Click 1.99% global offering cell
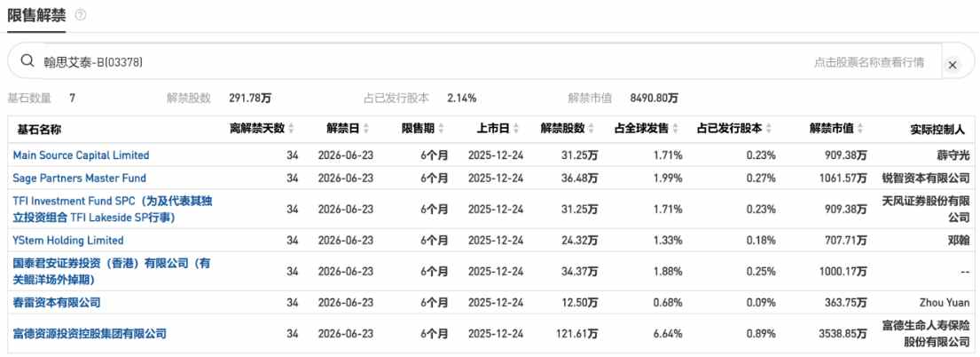The width and height of the screenshot is (980, 357). [x=670, y=178]
